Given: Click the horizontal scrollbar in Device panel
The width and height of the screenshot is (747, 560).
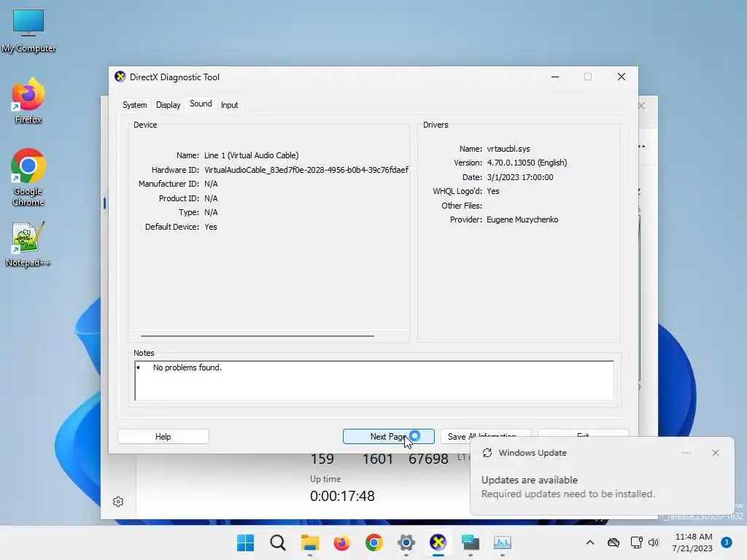Looking at the screenshot, I should [x=258, y=335].
